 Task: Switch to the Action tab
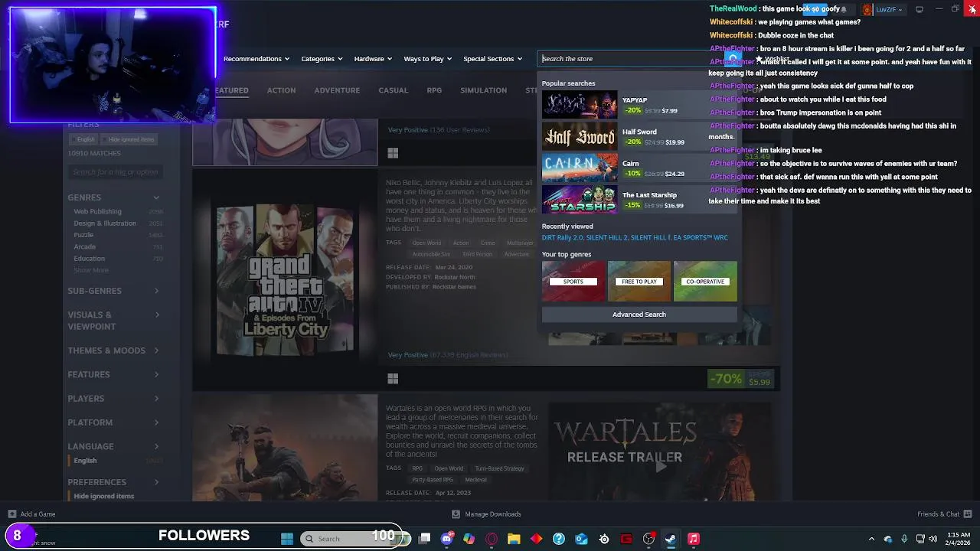click(x=281, y=90)
